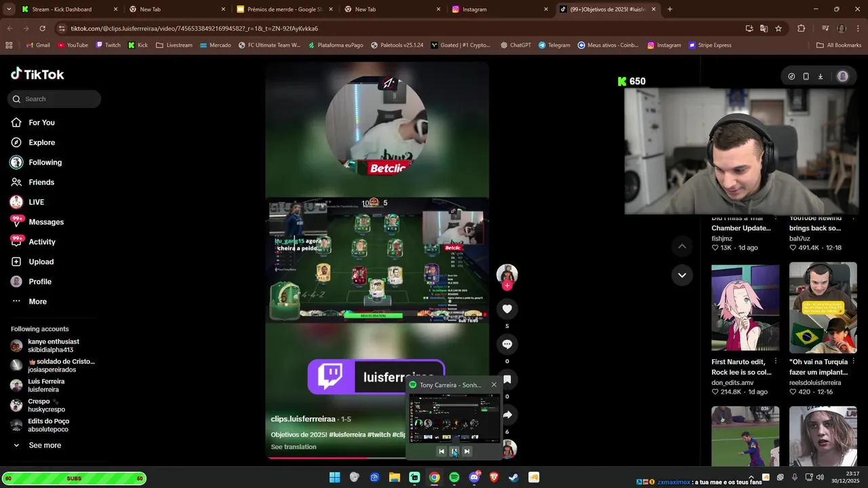Open the Kick bookmark
The width and height of the screenshot is (868, 488).
(x=138, y=45)
